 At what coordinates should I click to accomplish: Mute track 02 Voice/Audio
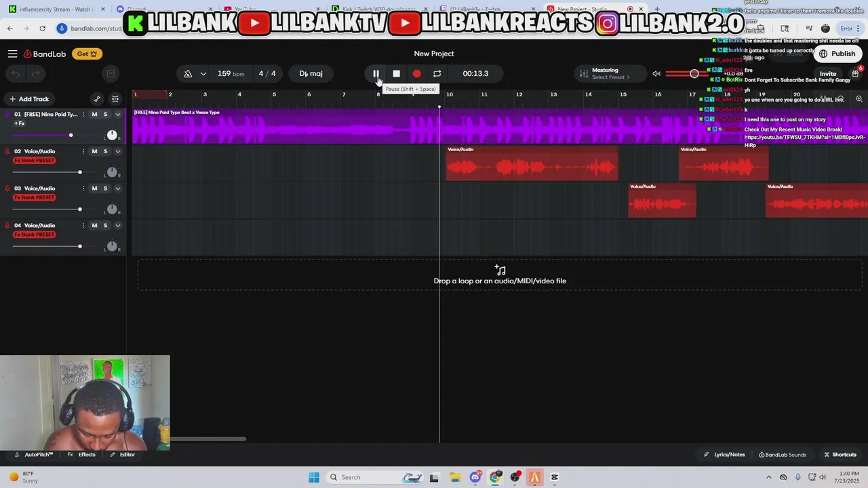click(x=94, y=151)
